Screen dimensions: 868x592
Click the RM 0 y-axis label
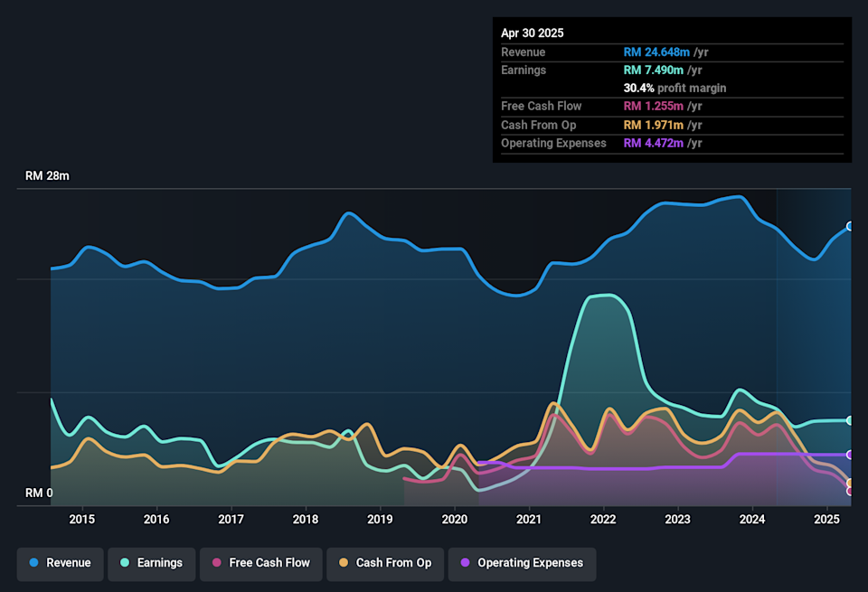coord(38,493)
